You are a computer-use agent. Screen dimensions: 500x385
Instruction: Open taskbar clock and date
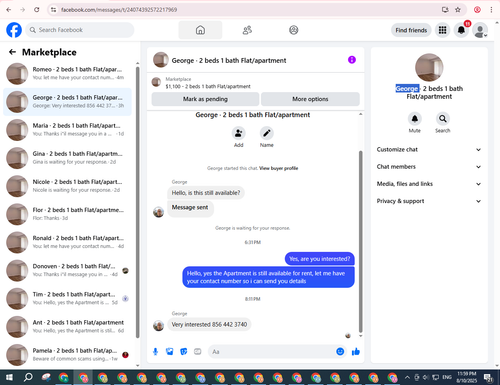(x=467, y=377)
